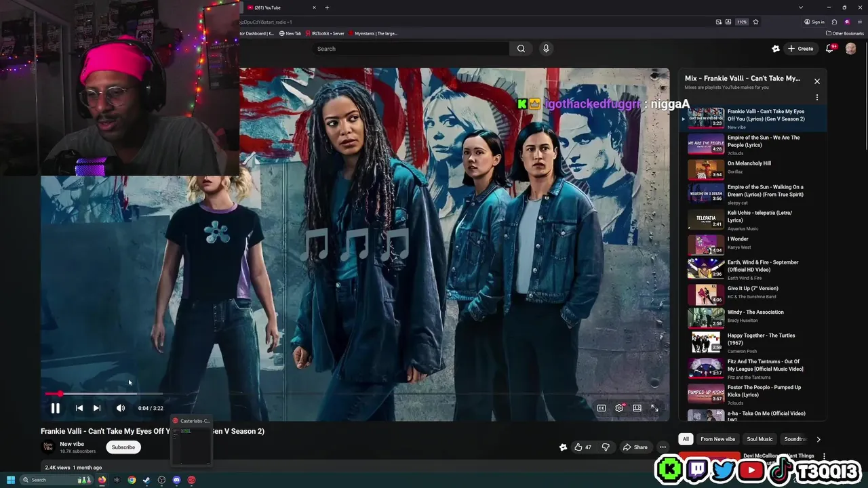
Task: Open browser hamburger menu
Action: point(859,22)
